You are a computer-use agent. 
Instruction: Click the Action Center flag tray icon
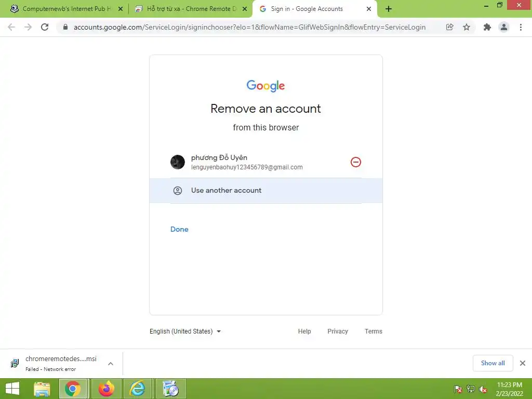point(458,389)
